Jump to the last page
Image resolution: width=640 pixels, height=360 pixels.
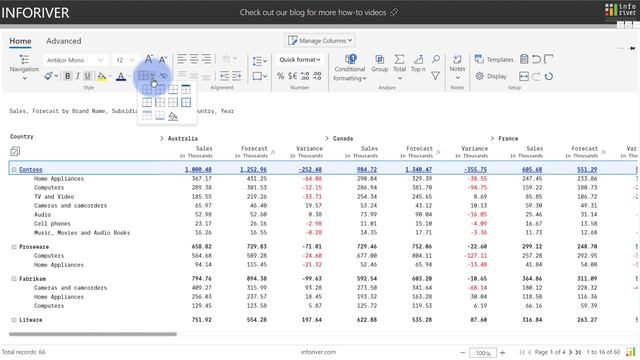(x=578, y=352)
